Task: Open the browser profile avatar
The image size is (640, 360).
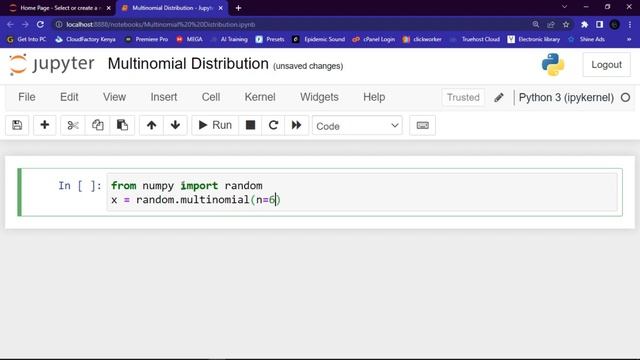Action: pos(614,24)
